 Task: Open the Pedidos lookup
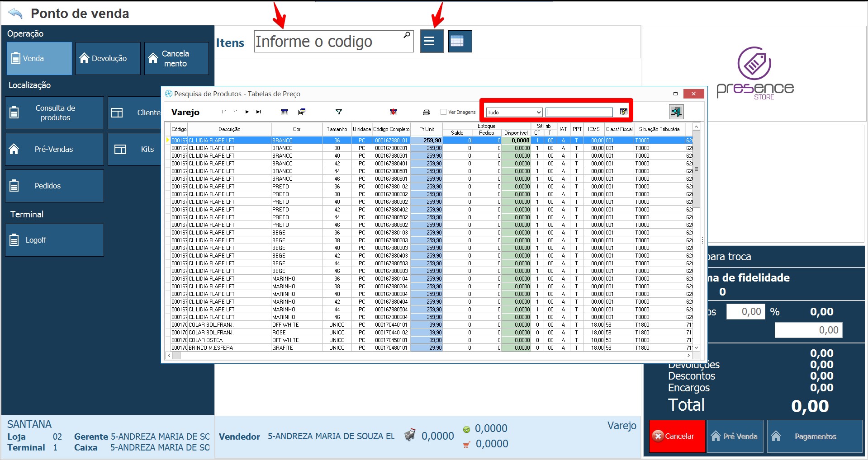pos(55,186)
